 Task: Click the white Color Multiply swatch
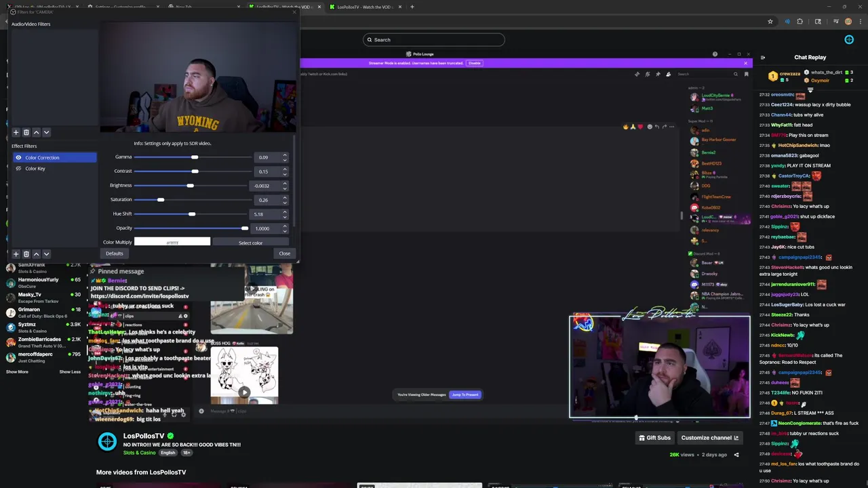click(172, 242)
